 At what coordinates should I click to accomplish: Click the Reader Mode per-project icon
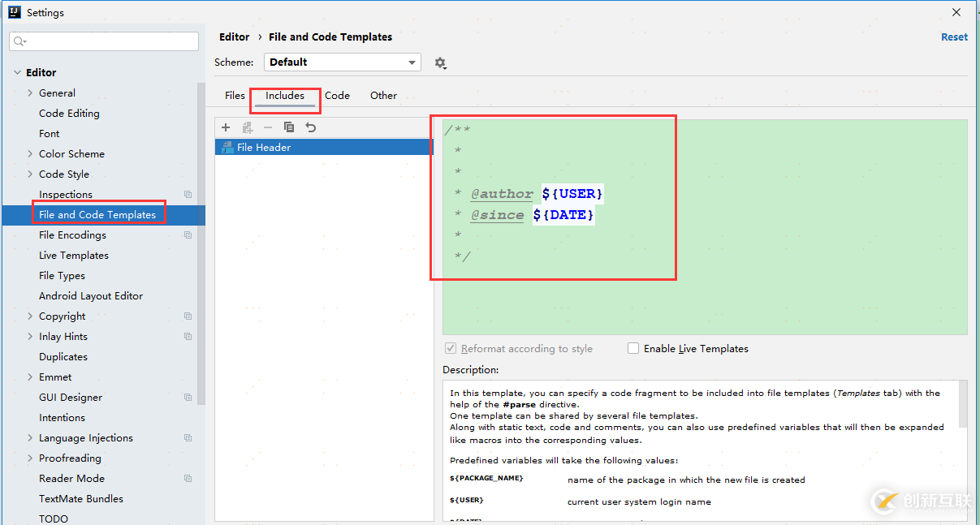tap(188, 479)
